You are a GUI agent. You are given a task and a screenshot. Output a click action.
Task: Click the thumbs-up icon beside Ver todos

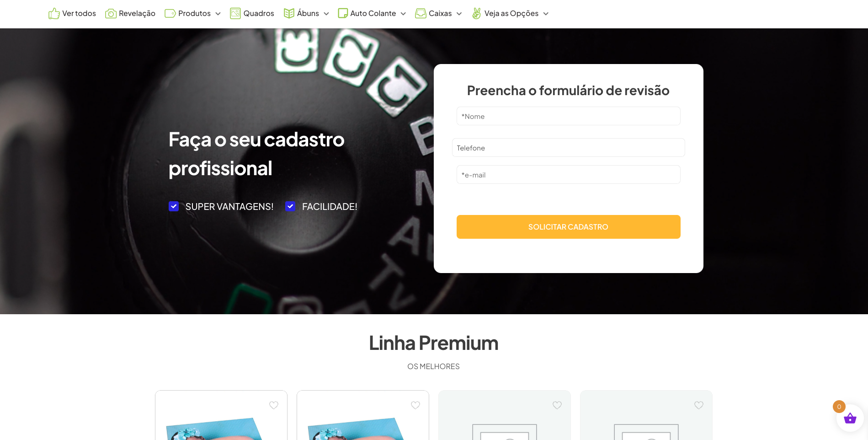[54, 14]
